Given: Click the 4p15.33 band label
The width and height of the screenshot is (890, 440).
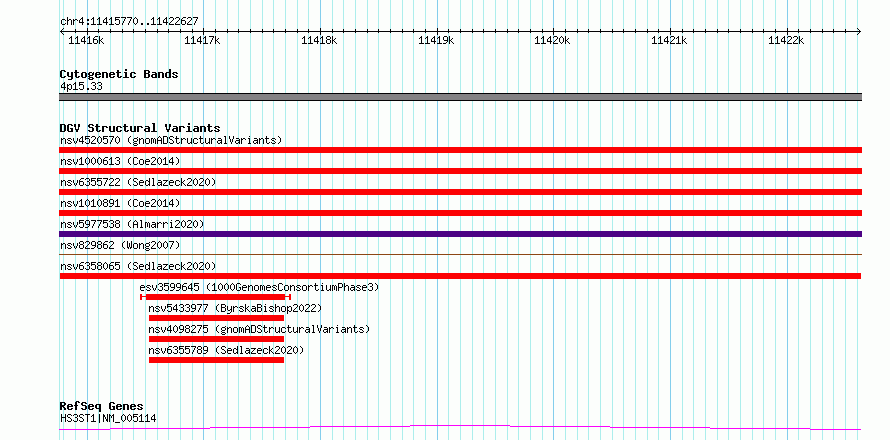Looking at the screenshot, I should click(x=81, y=87).
